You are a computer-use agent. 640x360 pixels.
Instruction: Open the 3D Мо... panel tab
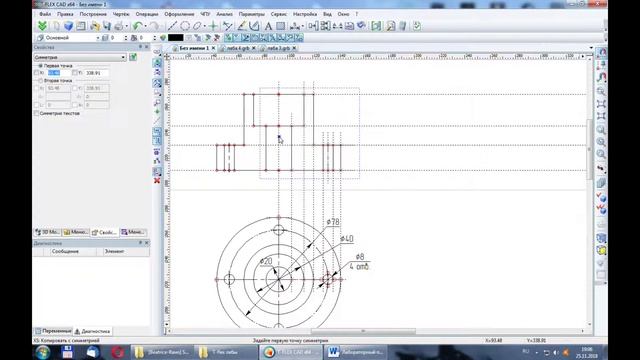pyautogui.click(x=47, y=232)
